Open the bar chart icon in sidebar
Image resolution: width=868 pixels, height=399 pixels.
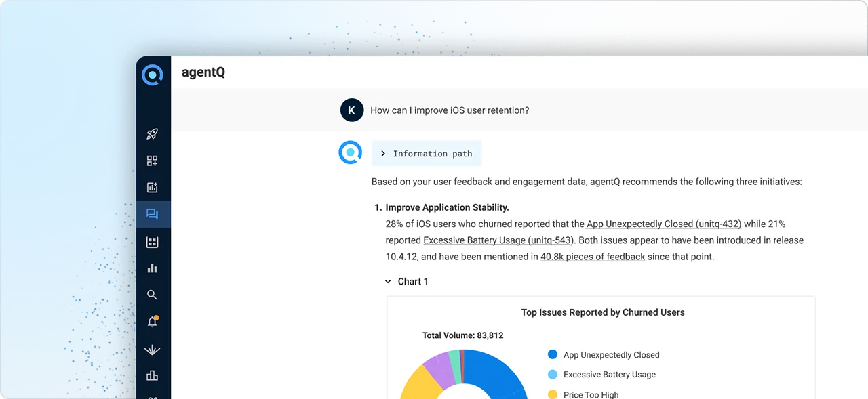(153, 268)
